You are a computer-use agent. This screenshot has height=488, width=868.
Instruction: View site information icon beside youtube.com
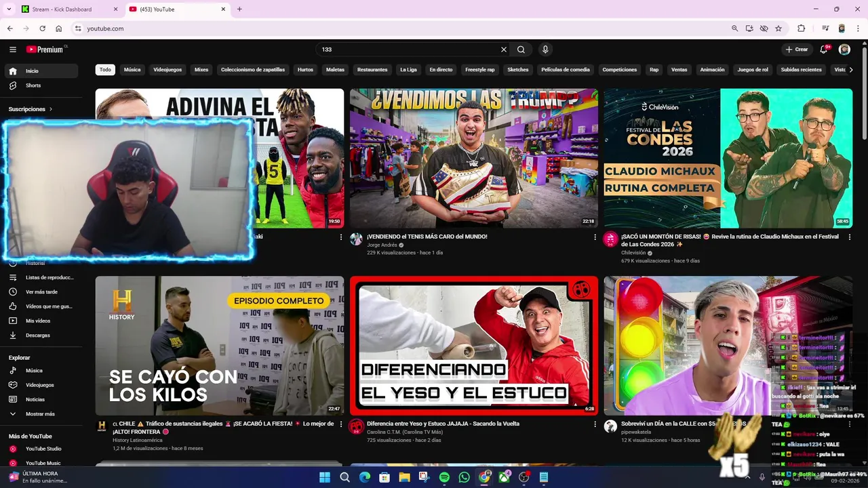click(78, 28)
